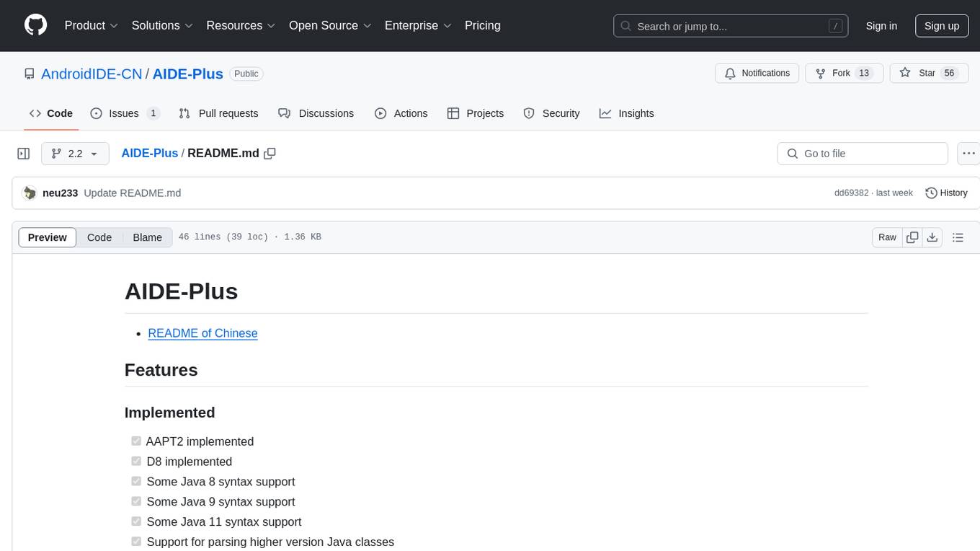The image size is (980, 551).
Task: Focus the Search or jump to field
Action: (731, 26)
